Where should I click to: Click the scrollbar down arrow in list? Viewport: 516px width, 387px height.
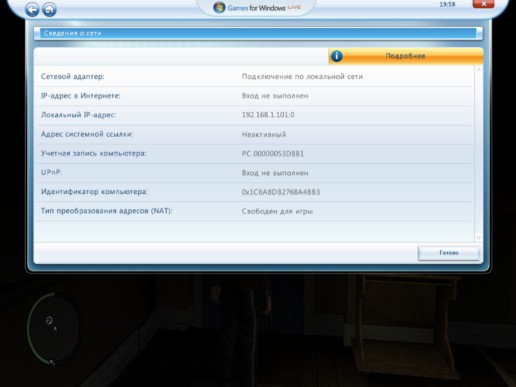[479, 238]
